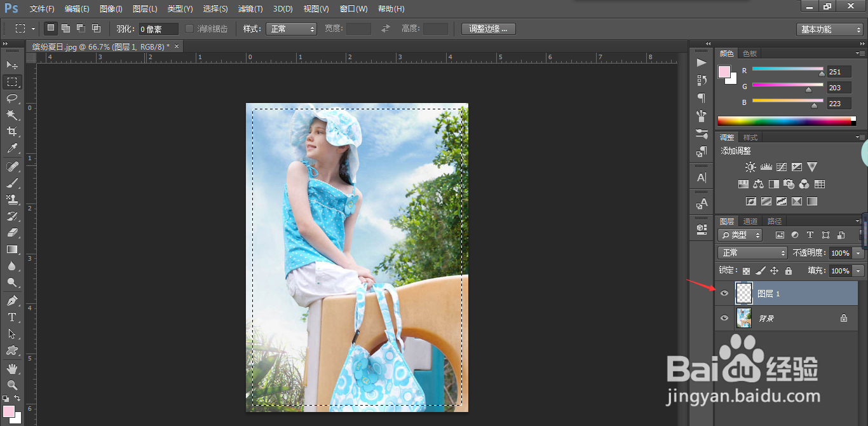Select the Pen tool
Image resolution: width=868 pixels, height=426 pixels.
coord(11,301)
